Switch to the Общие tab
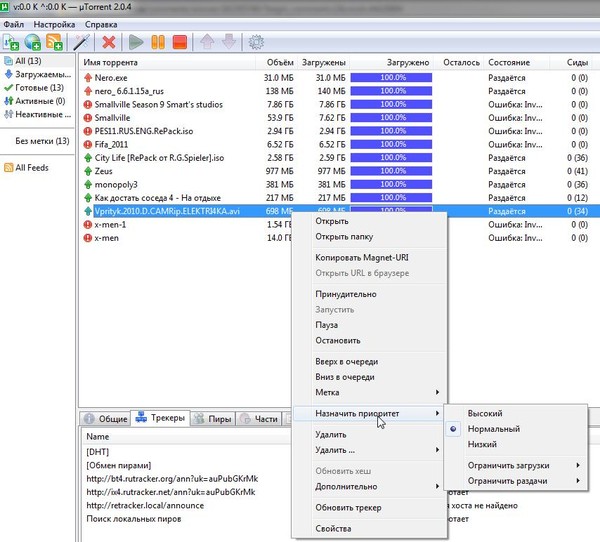 click(x=106, y=419)
